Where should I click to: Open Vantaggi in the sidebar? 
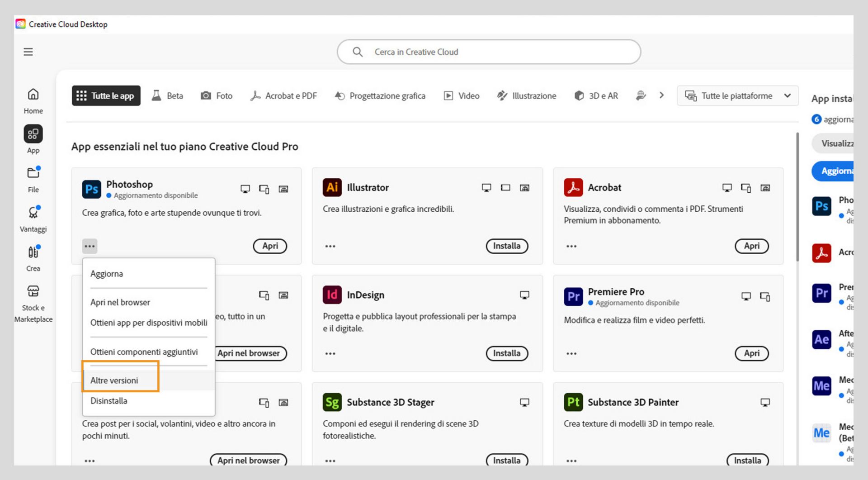(x=33, y=219)
